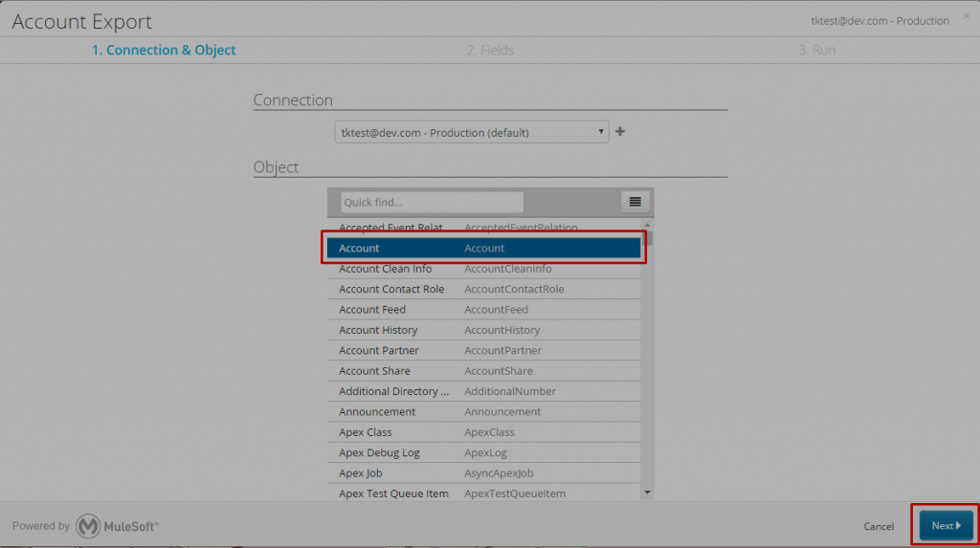Choose Account Contact Role object
980x548 pixels.
coord(483,290)
